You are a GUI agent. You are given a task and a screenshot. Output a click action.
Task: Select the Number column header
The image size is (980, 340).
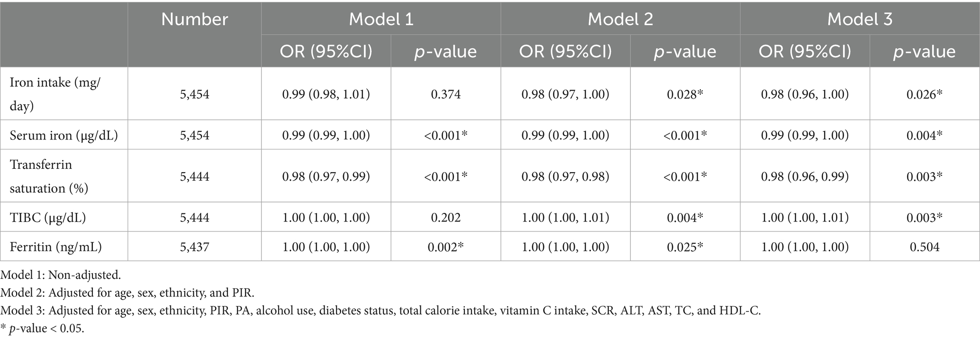point(194,19)
